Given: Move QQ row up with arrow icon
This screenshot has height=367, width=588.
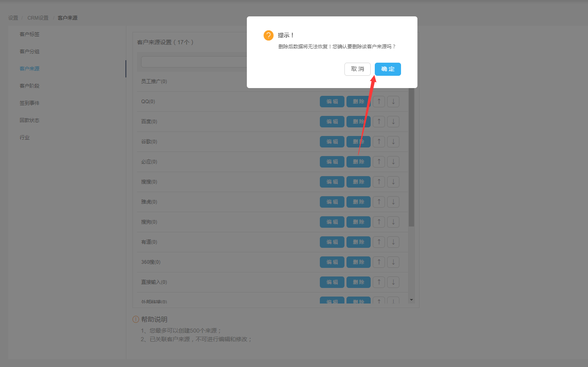Looking at the screenshot, I should pos(379,102).
